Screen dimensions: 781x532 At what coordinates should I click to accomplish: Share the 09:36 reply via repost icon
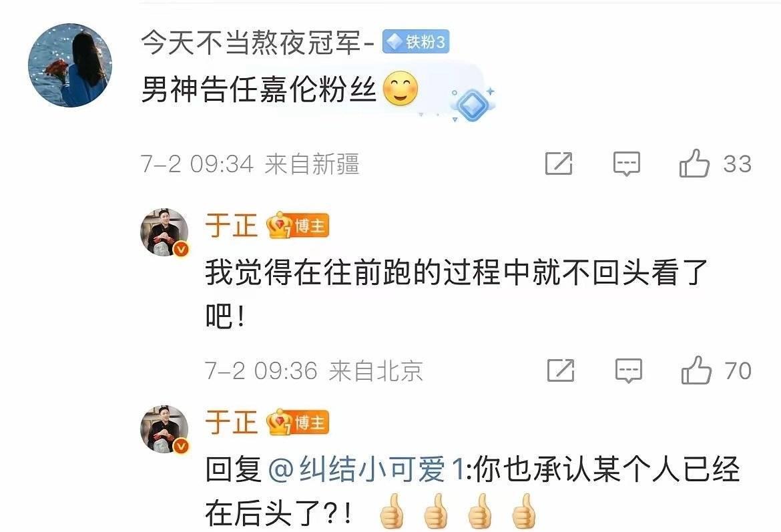(561, 370)
